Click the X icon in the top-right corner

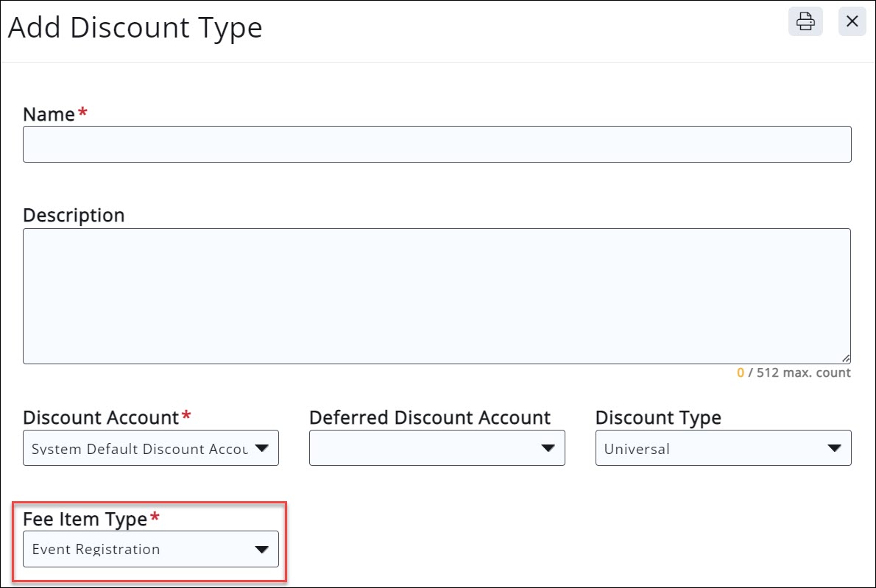pos(852,22)
